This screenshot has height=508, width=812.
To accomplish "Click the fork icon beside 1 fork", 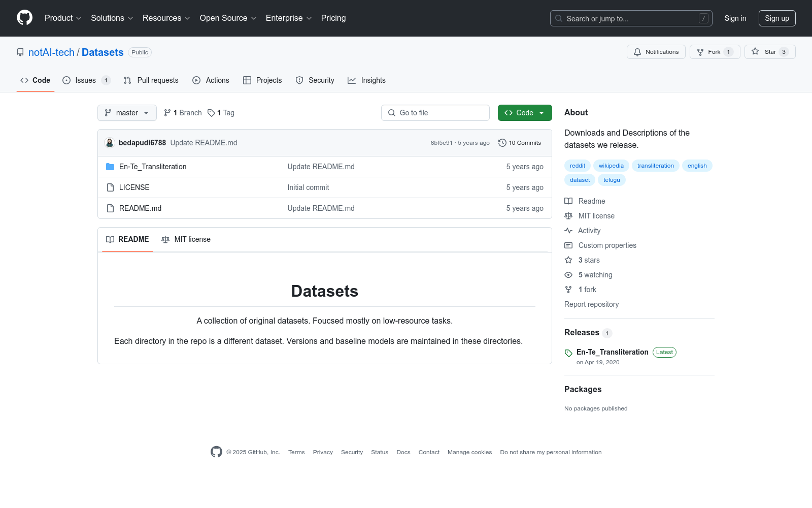I will 568,290.
